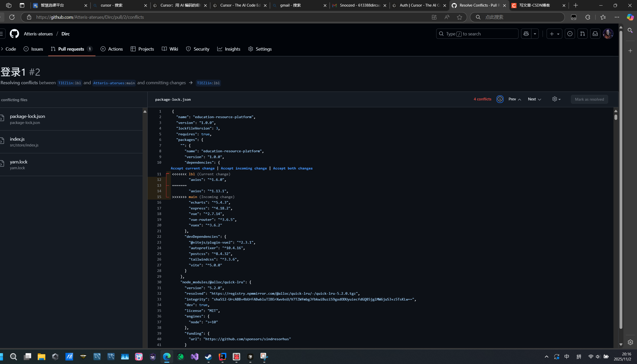Open editor settings gear dropdown

(x=556, y=99)
